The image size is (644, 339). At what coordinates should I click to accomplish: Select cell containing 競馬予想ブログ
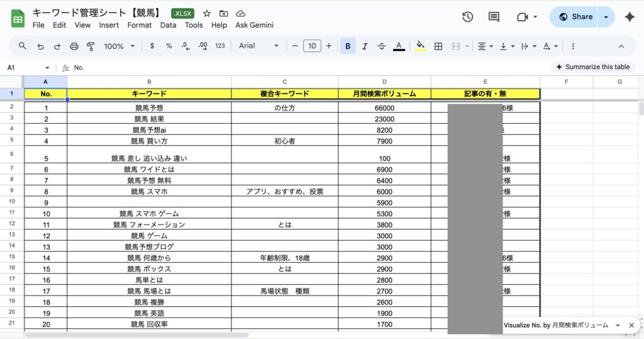[149, 247]
